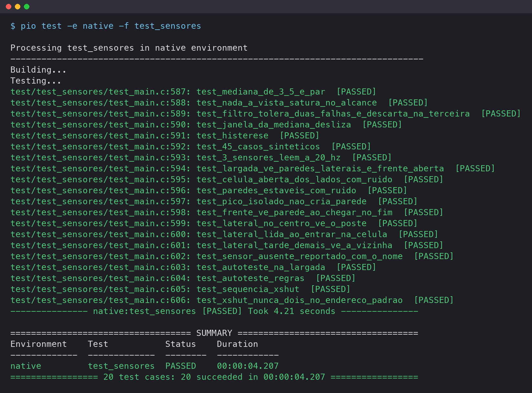Image resolution: width=532 pixels, height=393 pixels.
Task: Click the 'Building...' line
Action: [x=38, y=70]
